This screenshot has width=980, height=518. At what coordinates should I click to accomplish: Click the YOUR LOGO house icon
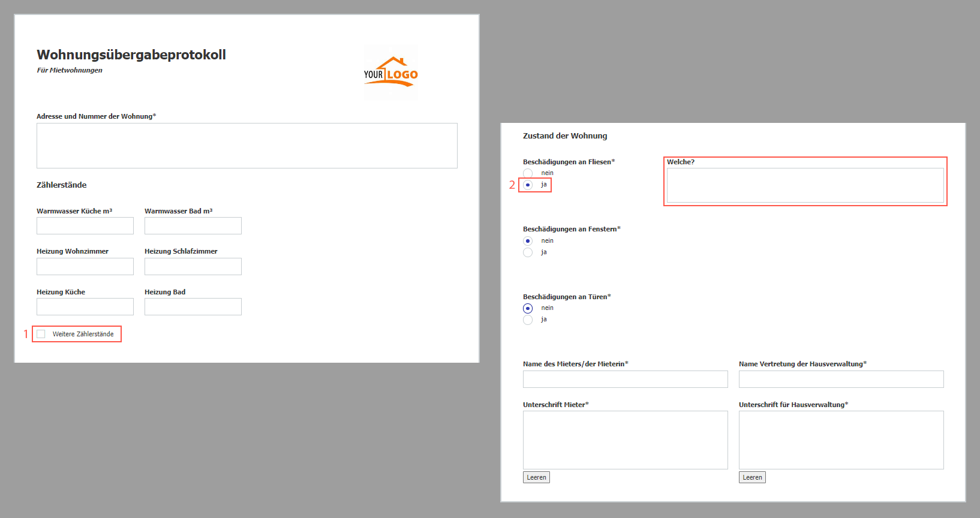click(x=390, y=73)
